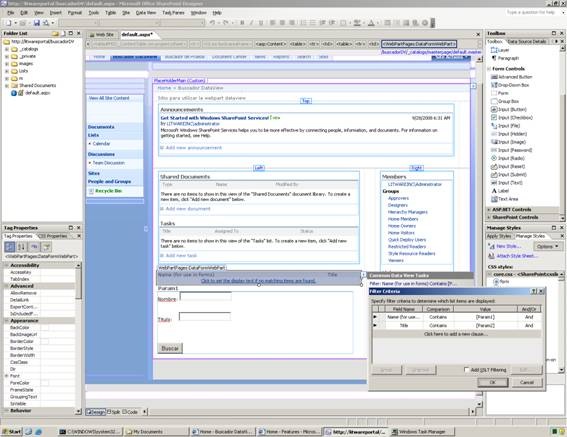
Task: Click help question mark in Filter Criteria dialog
Action: (x=534, y=291)
